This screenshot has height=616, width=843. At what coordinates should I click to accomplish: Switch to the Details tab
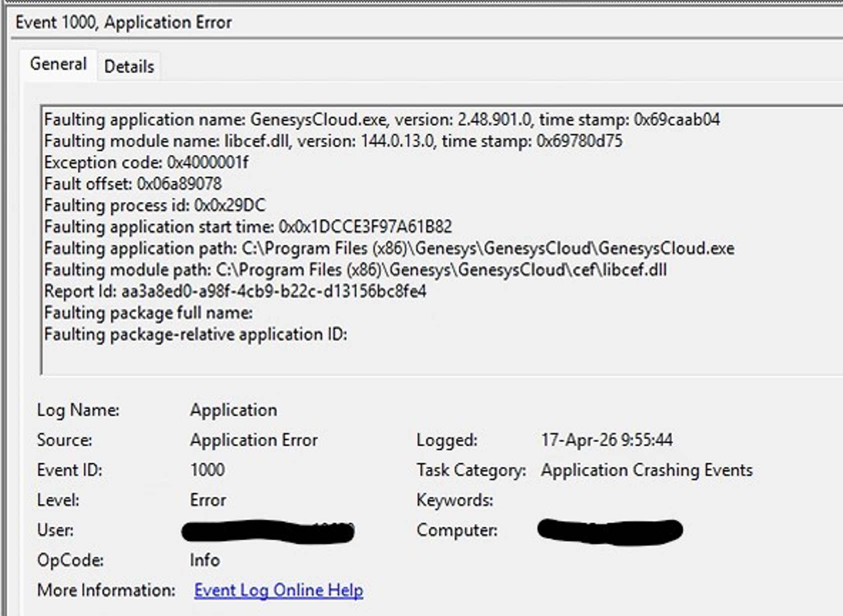coord(129,66)
